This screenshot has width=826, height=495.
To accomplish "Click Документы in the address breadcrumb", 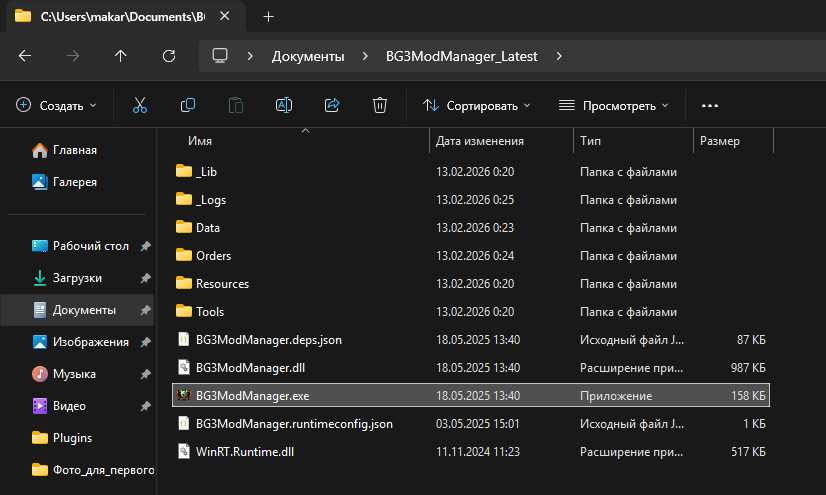I will [x=308, y=56].
